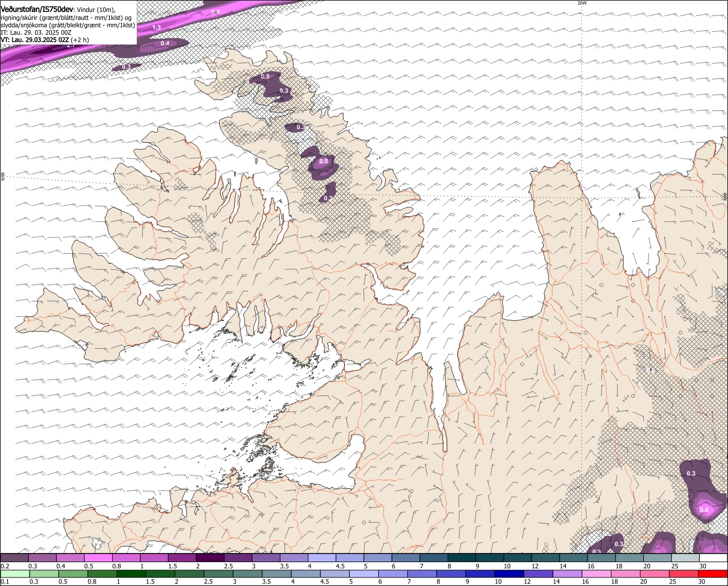Viewport: 728px width, 586px height.
Task: Click the 'VT: Lau. 29.03.2025 02Z (+2 h)' line
Action: coord(44,40)
